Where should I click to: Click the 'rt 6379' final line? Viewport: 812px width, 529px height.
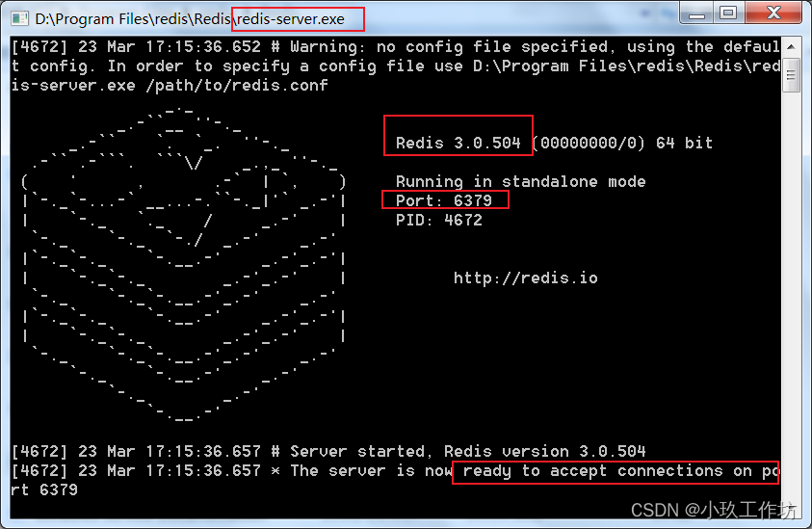44,490
